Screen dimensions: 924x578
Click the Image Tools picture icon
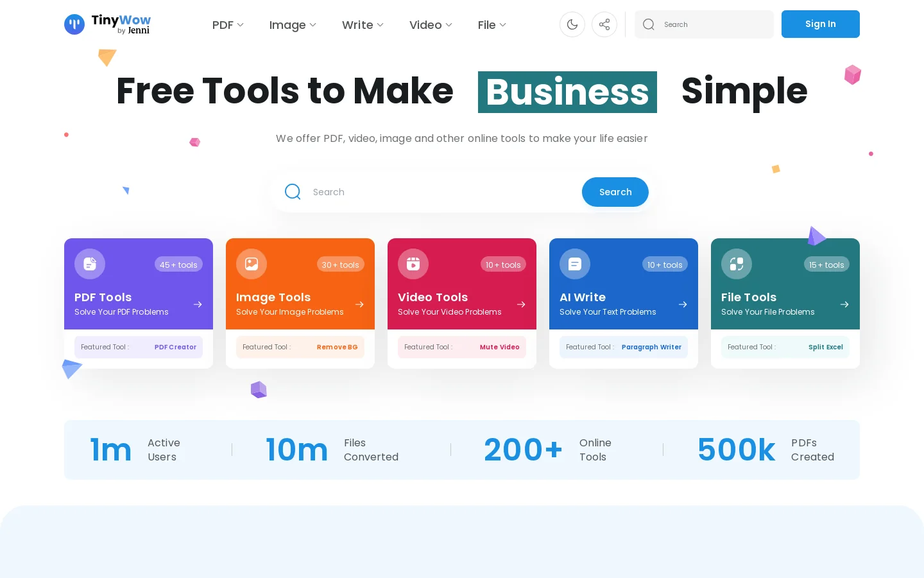coord(252,264)
